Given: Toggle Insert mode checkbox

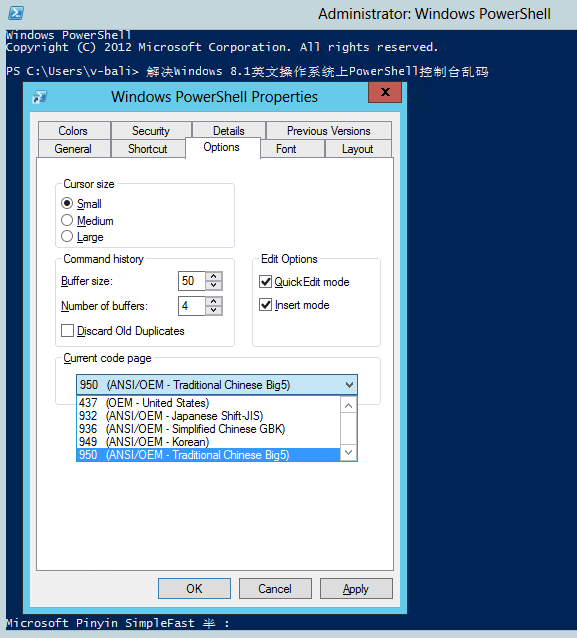Looking at the screenshot, I should pos(266,305).
